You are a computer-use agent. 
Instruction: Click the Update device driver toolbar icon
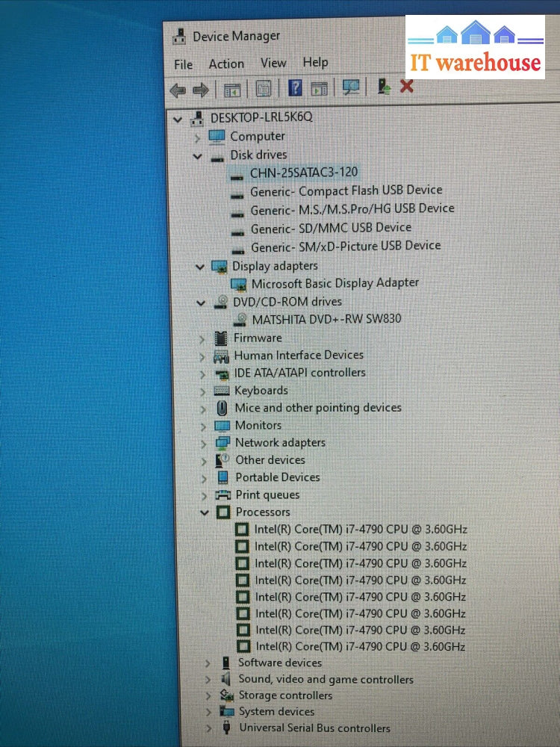384,87
